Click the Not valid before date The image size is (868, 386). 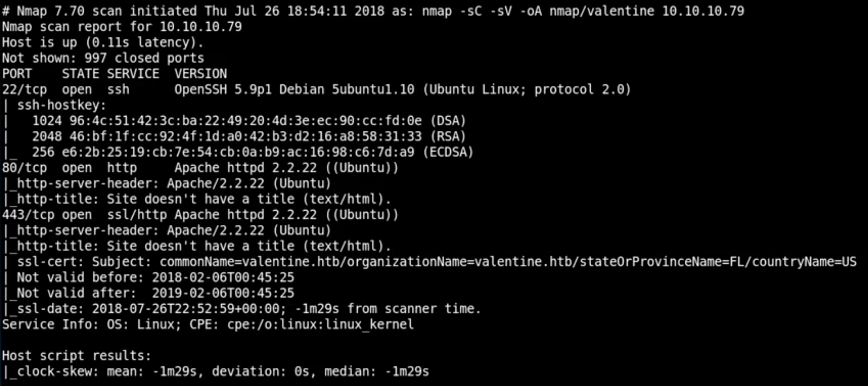[223, 277]
